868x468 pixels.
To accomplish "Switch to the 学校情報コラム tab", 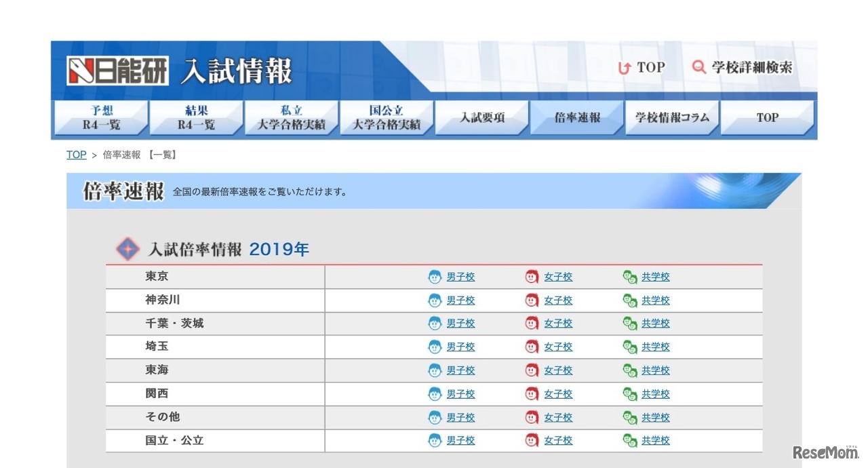I will coord(672,117).
